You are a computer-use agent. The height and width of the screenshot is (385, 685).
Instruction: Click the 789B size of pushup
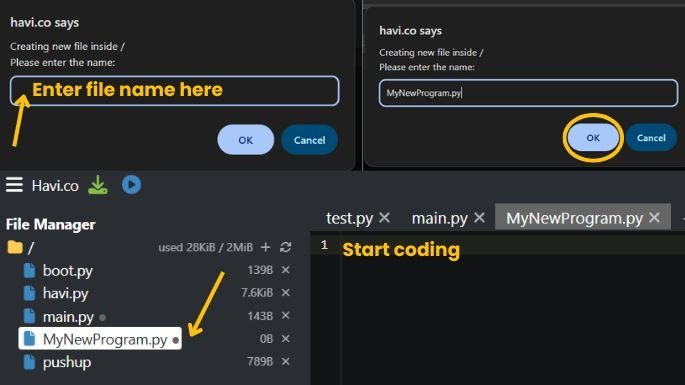(260, 361)
